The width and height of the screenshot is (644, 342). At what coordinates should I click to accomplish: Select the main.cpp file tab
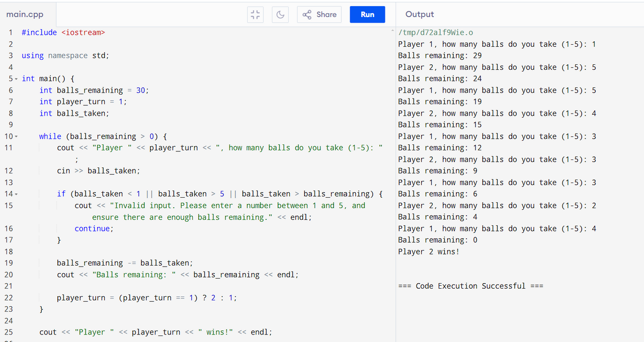pyautogui.click(x=25, y=15)
